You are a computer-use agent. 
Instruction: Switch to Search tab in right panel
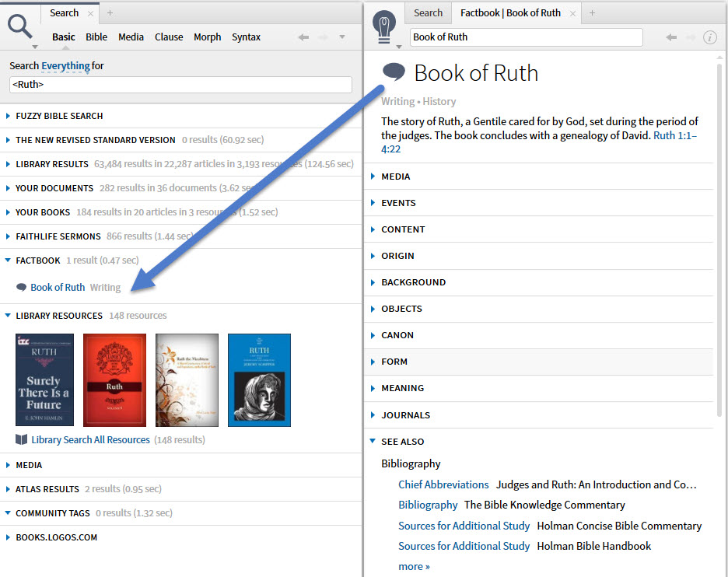[x=428, y=13]
